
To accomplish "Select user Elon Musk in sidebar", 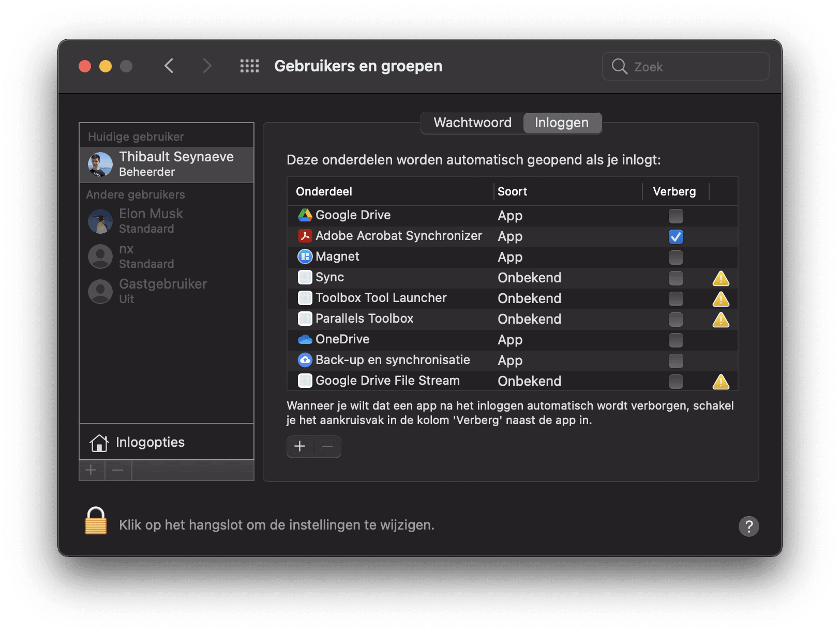I will click(151, 221).
